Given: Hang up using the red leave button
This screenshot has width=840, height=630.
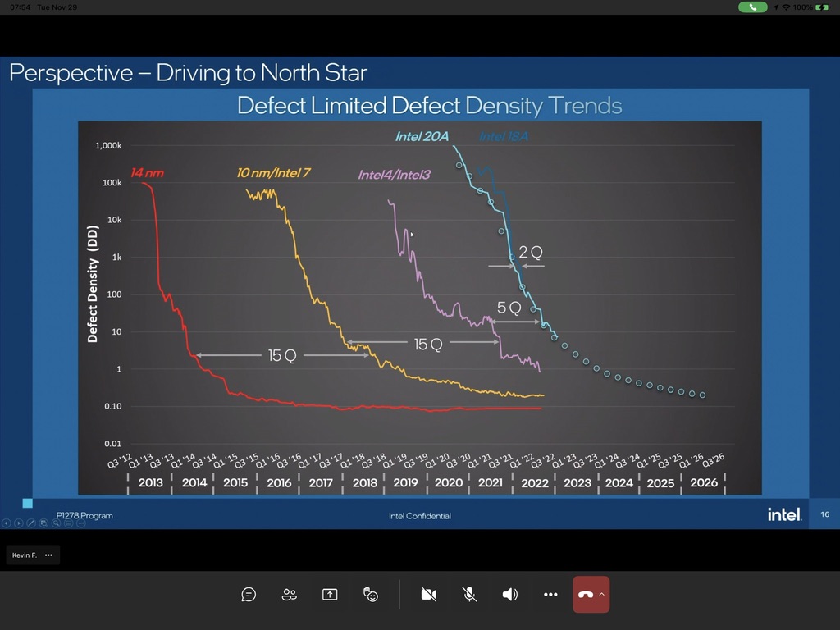Looking at the screenshot, I should click(585, 595).
